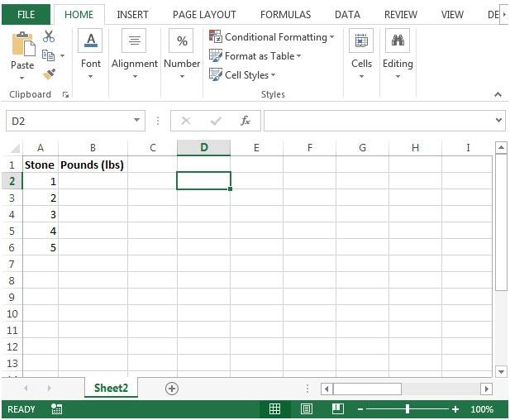Click the 100% zoom level
The image size is (510, 420).
click(x=482, y=409)
